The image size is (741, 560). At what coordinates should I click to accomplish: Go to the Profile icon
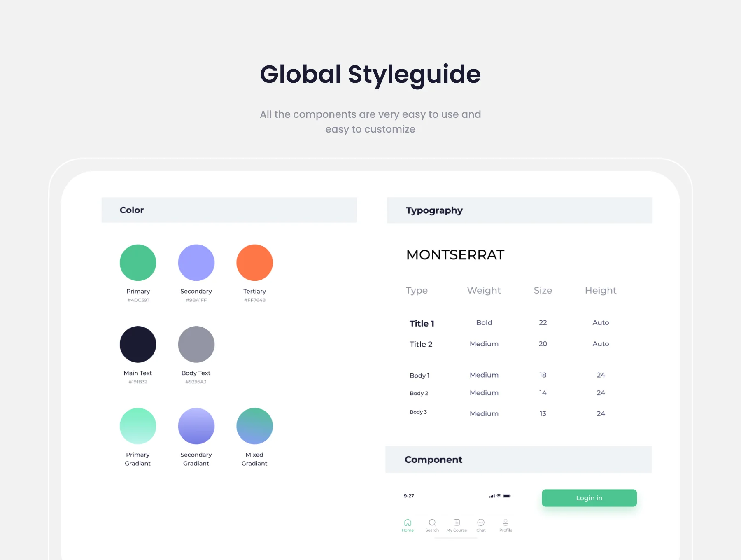click(x=506, y=523)
